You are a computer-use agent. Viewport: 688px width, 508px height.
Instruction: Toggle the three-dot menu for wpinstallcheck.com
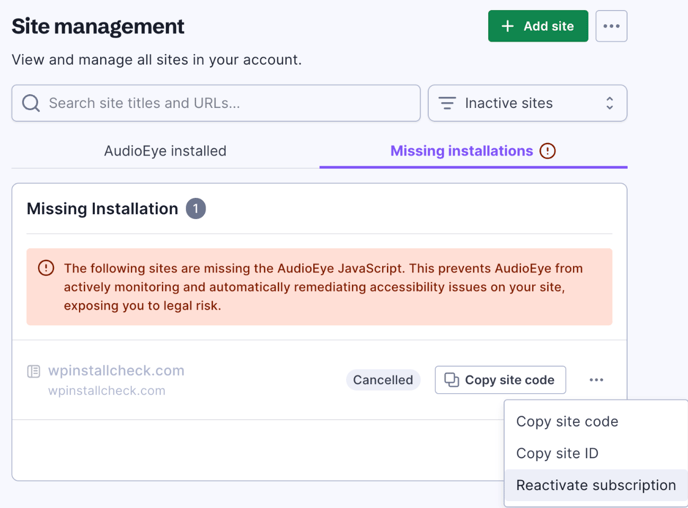[596, 380]
